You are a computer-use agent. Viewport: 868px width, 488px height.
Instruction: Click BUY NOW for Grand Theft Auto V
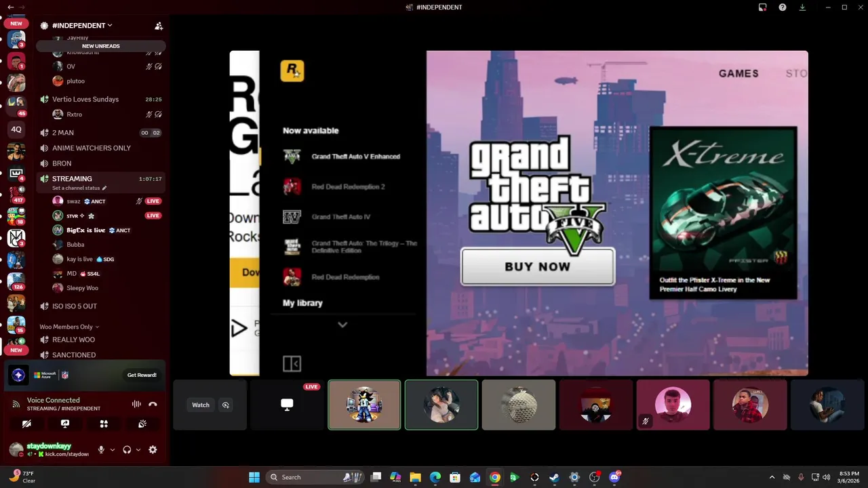point(538,266)
